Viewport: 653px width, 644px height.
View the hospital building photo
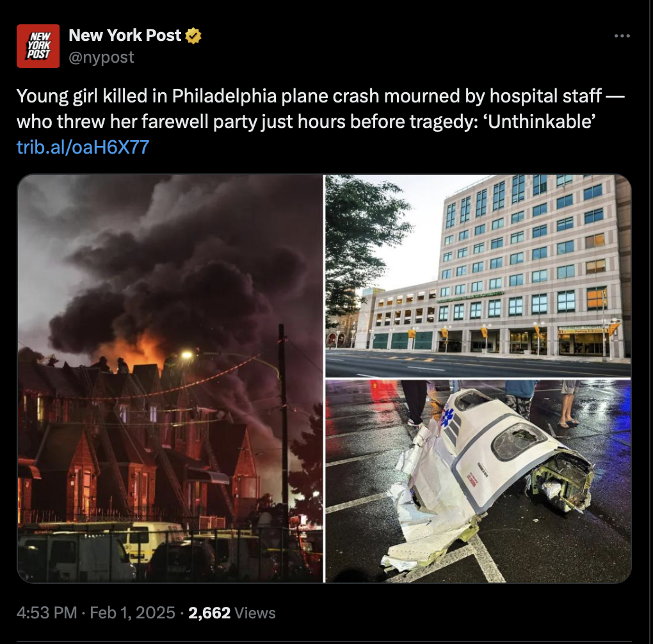click(478, 276)
